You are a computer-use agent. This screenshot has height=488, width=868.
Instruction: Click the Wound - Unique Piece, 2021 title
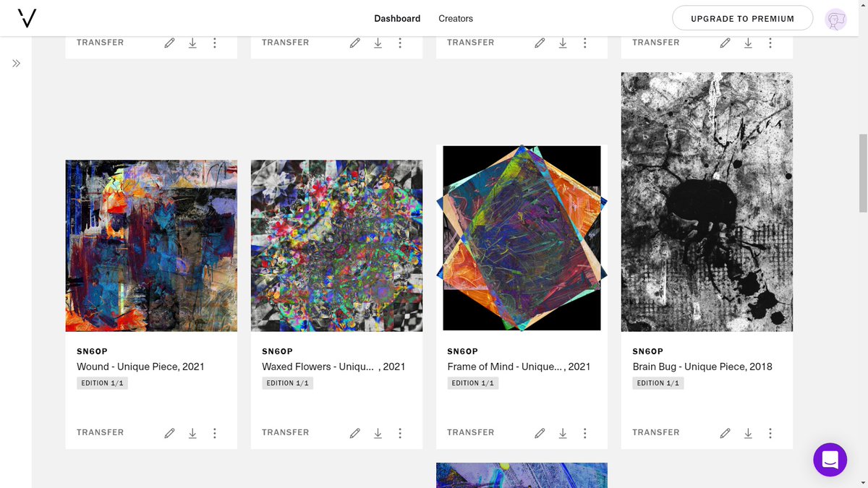[140, 367]
